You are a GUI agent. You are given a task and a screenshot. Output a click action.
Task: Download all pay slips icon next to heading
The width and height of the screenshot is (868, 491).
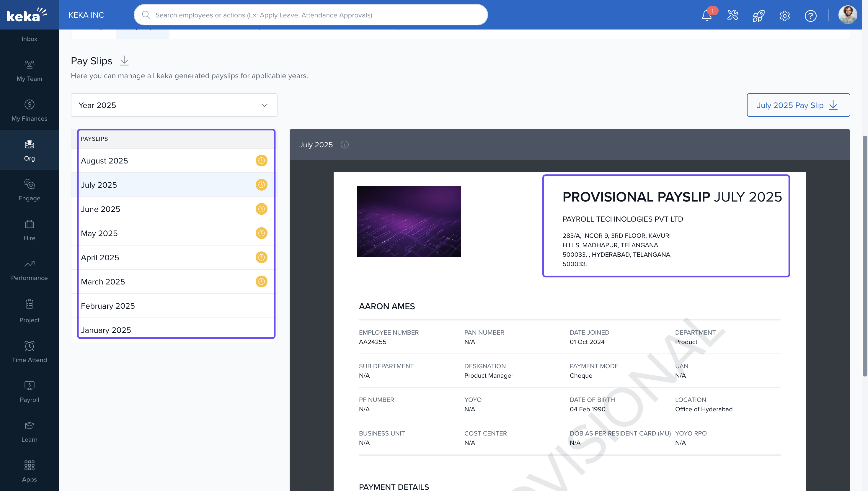point(124,61)
